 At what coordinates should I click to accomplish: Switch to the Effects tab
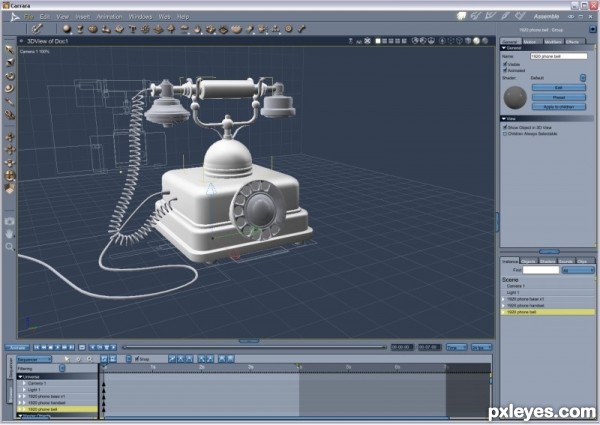[573, 41]
